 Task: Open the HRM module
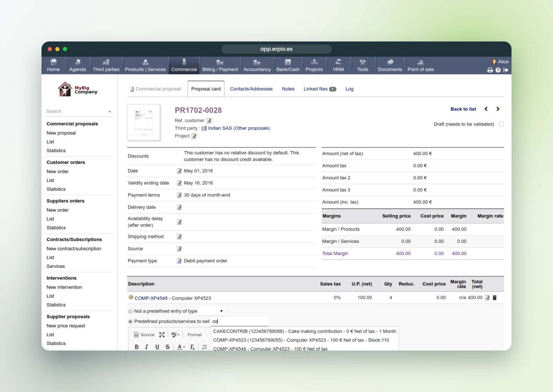338,65
